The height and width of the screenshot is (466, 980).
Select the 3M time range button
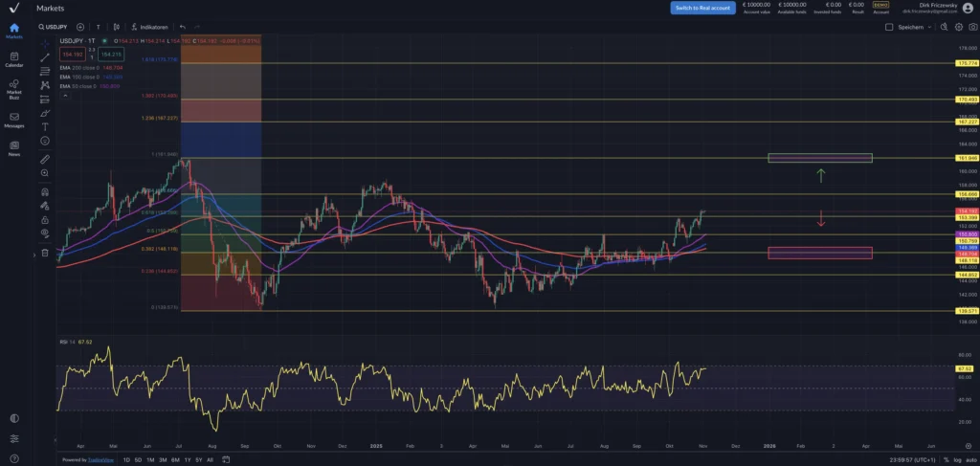[x=164, y=459]
